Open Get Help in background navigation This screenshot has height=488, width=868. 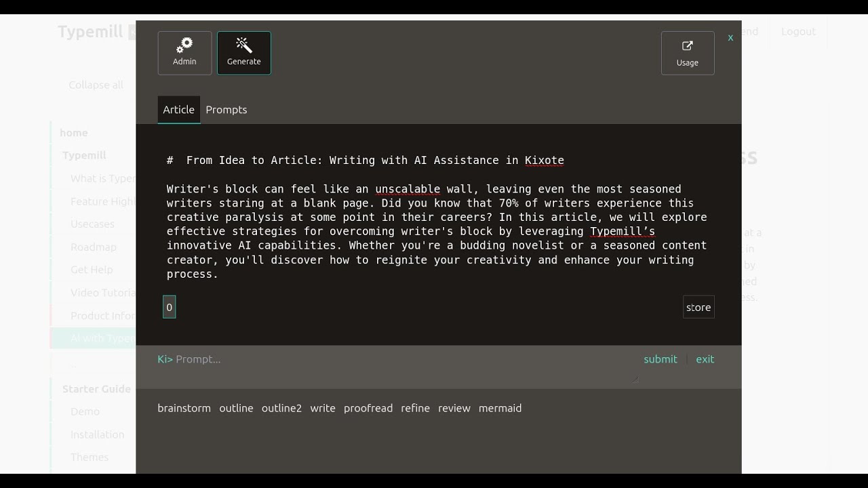pos(92,270)
